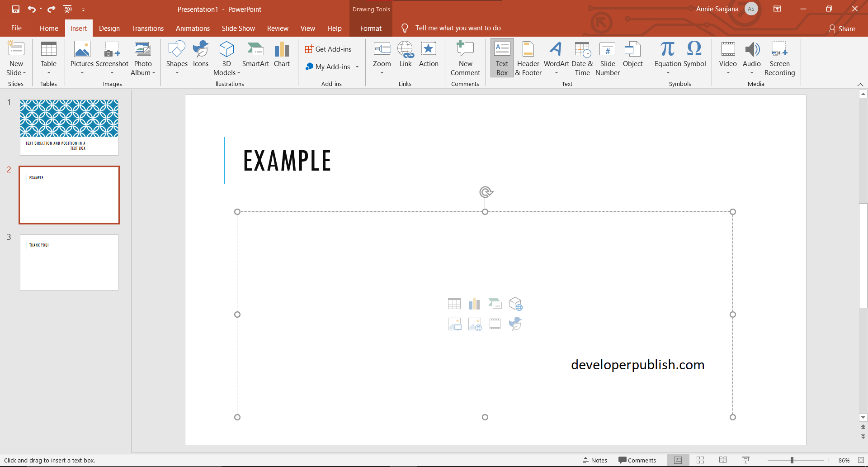This screenshot has width=868, height=467.
Task: Add a New Comment
Action: point(465,58)
